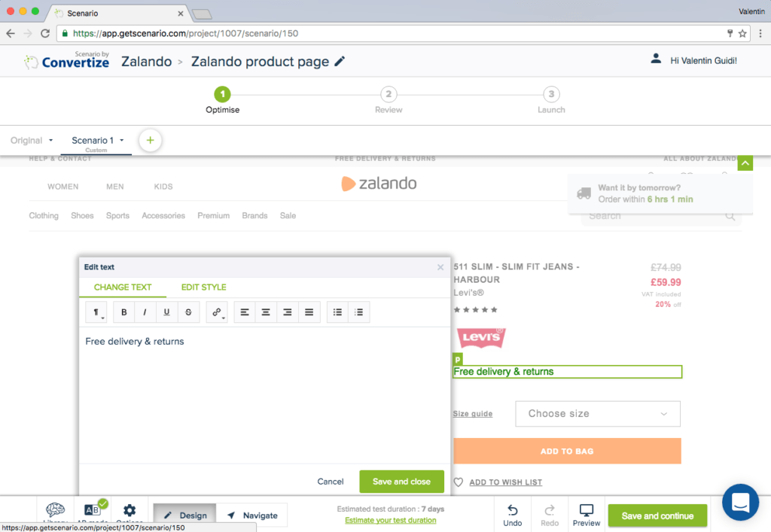This screenshot has height=532, width=771.
Task: Go back in the browser
Action: pos(11,33)
